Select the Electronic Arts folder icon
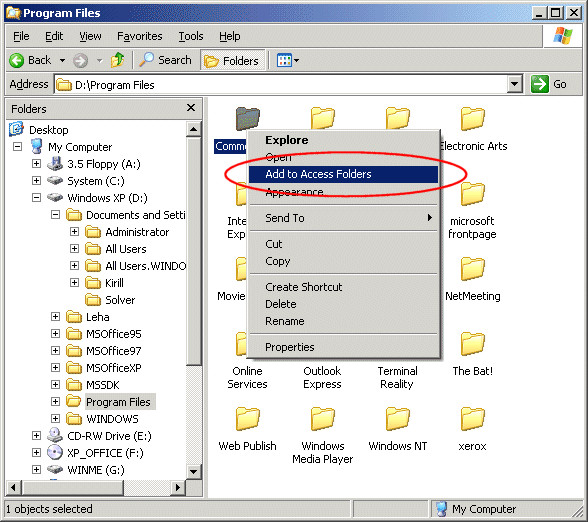 [472, 118]
